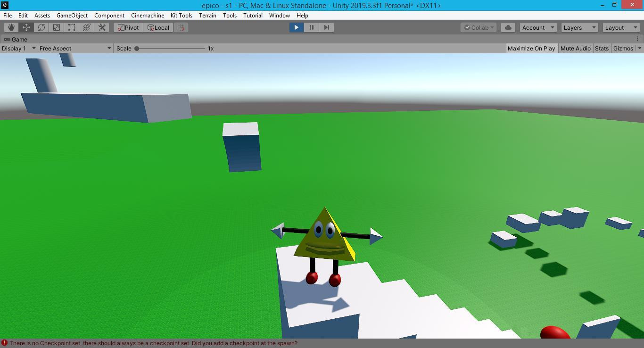Toggle Local handle rotation

(158, 27)
